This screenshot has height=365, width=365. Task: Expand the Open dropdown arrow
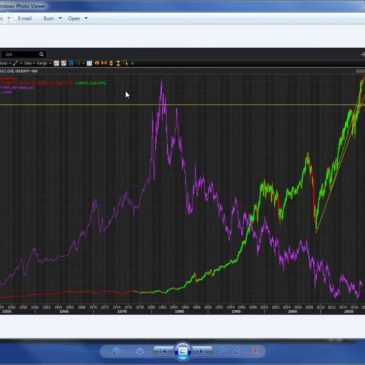point(86,18)
